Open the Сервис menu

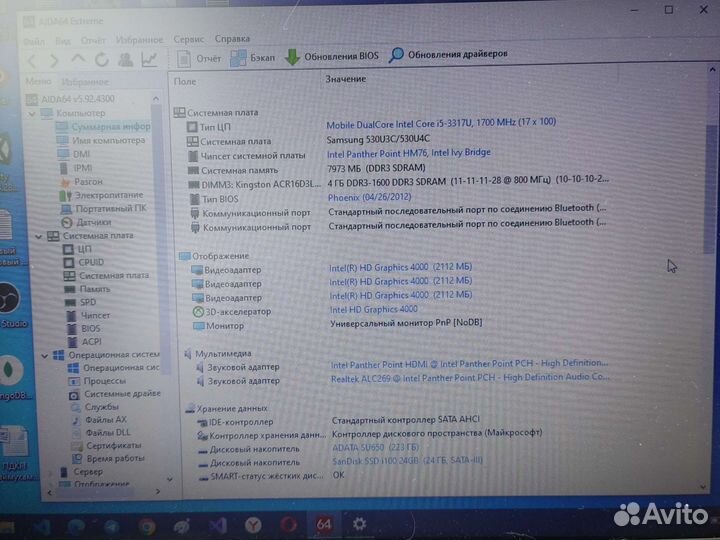coord(188,39)
